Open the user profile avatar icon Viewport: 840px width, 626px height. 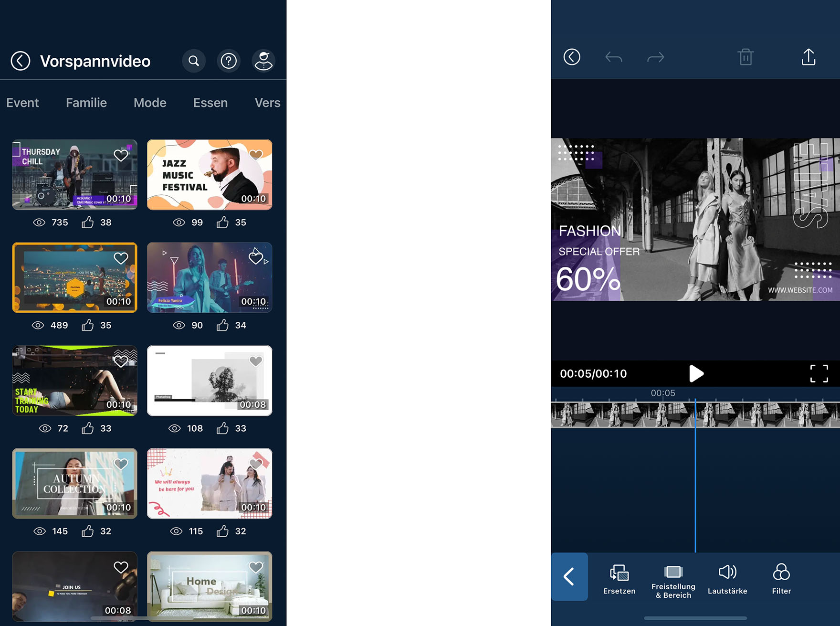tap(263, 61)
